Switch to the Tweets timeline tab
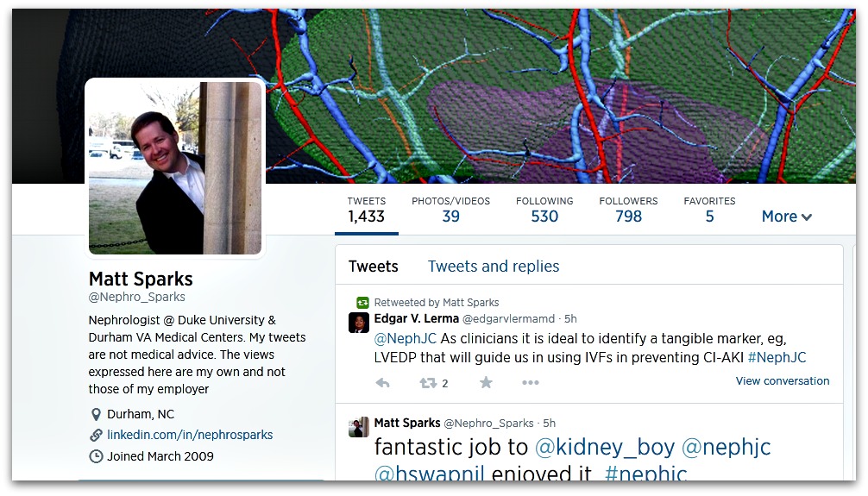Viewport: 868px width, 496px height. (x=373, y=267)
